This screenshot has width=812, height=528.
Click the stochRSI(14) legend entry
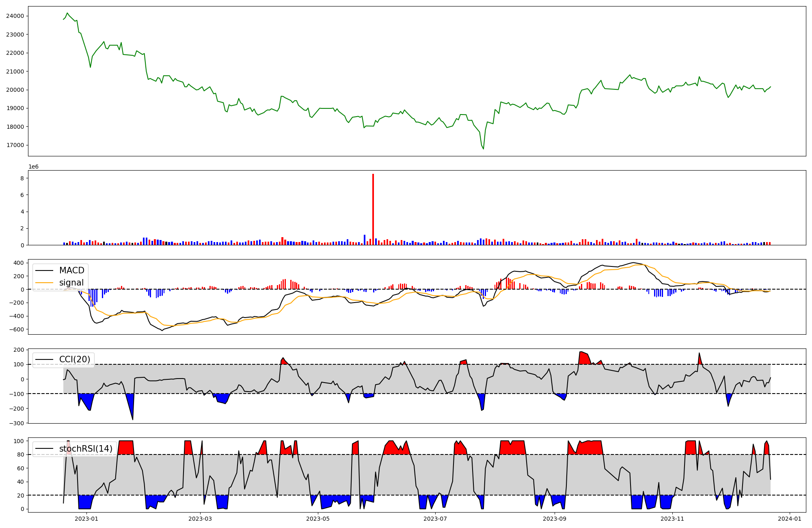click(x=86, y=449)
